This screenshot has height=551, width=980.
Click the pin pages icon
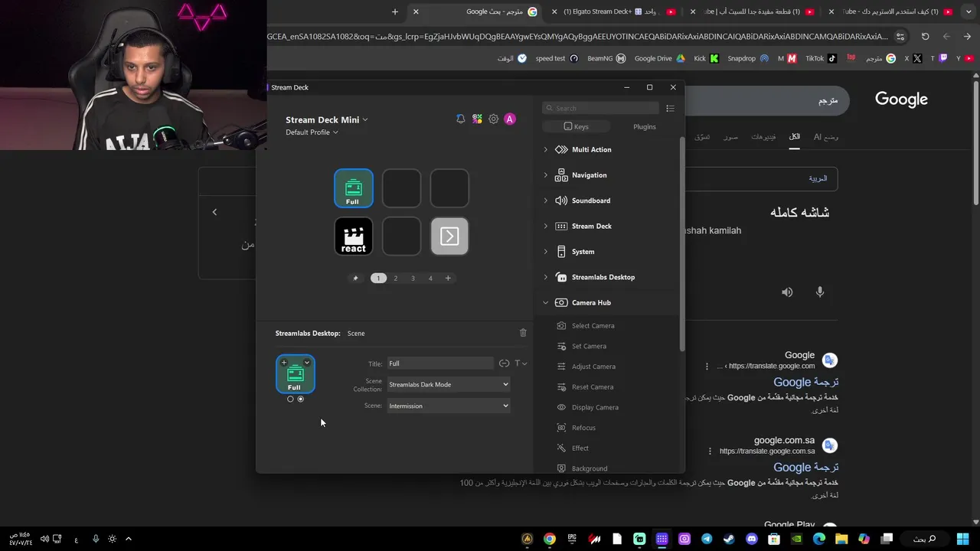[x=355, y=279]
